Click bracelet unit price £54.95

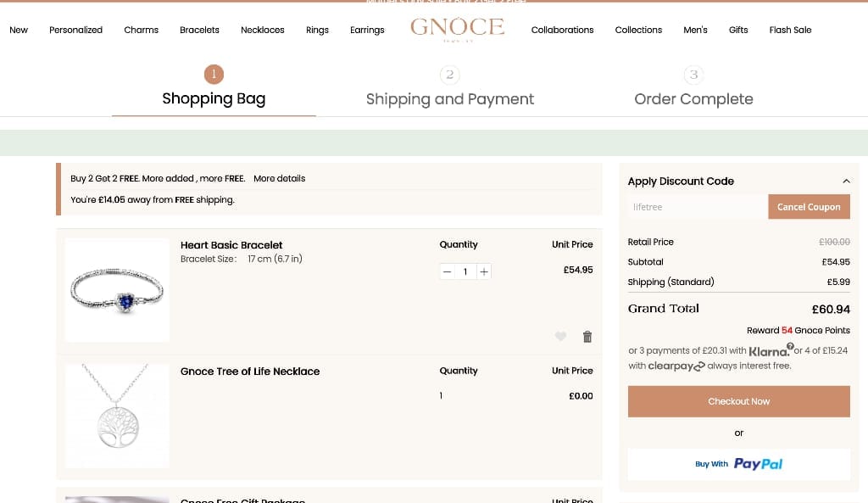pos(578,270)
